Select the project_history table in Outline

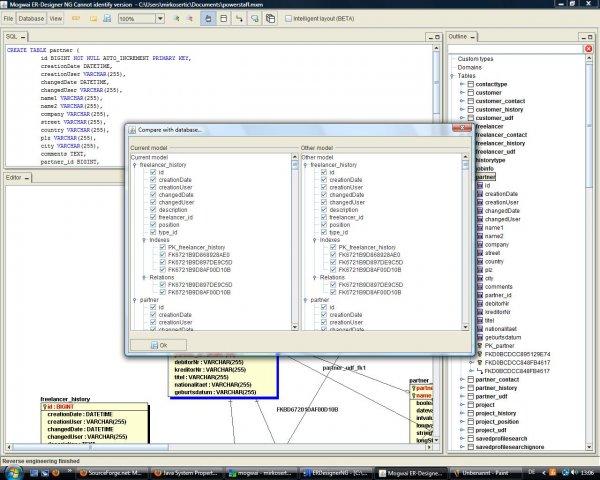click(496, 413)
